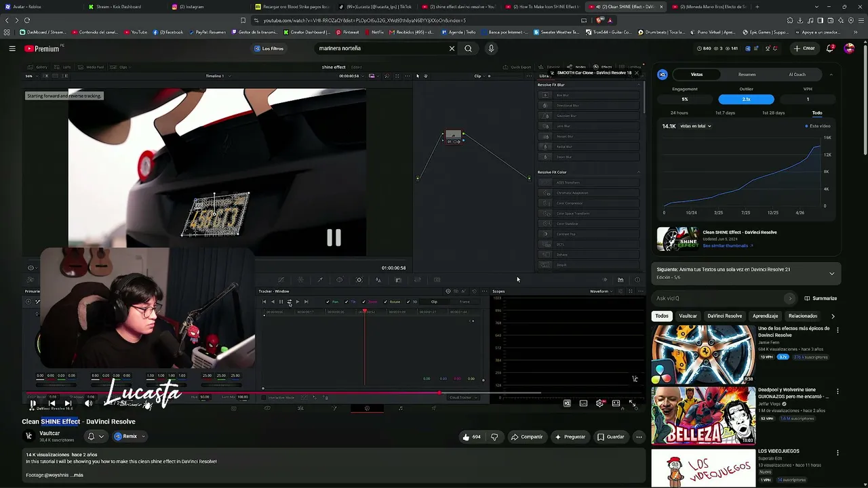Open the more actions three-dot menu
The height and width of the screenshot is (488, 868).
pyautogui.click(x=639, y=437)
